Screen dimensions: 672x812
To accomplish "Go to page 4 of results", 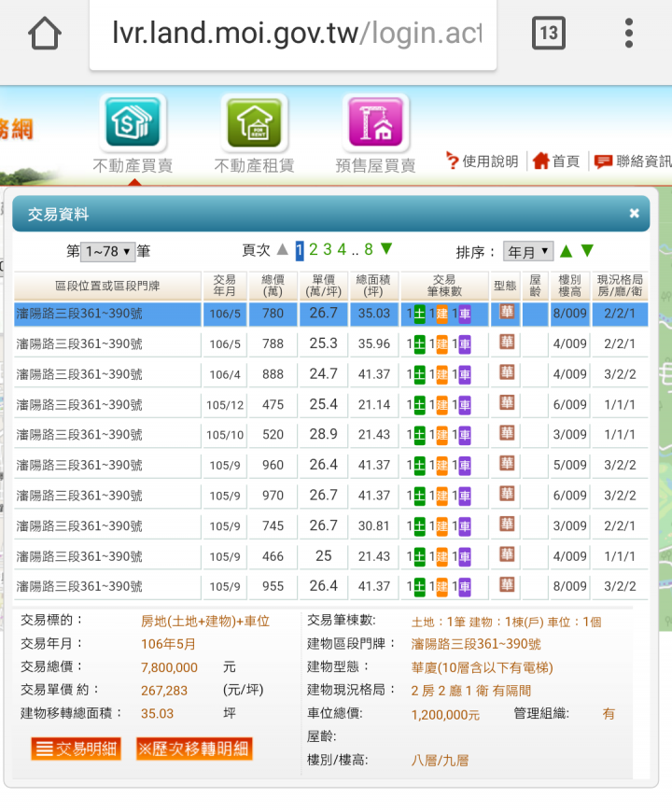I will pyautogui.click(x=342, y=249).
